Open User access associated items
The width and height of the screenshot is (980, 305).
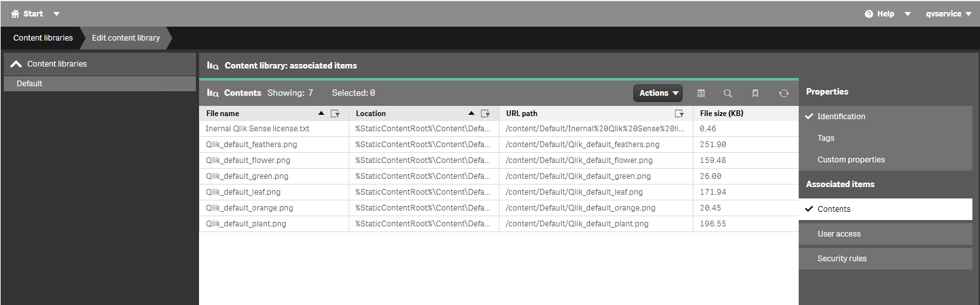click(885, 234)
